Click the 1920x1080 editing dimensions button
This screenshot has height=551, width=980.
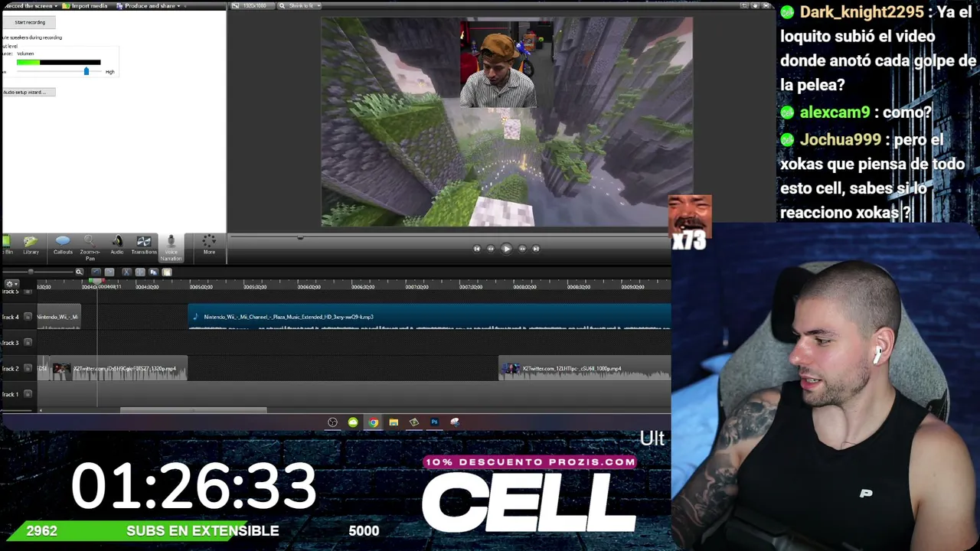click(254, 6)
